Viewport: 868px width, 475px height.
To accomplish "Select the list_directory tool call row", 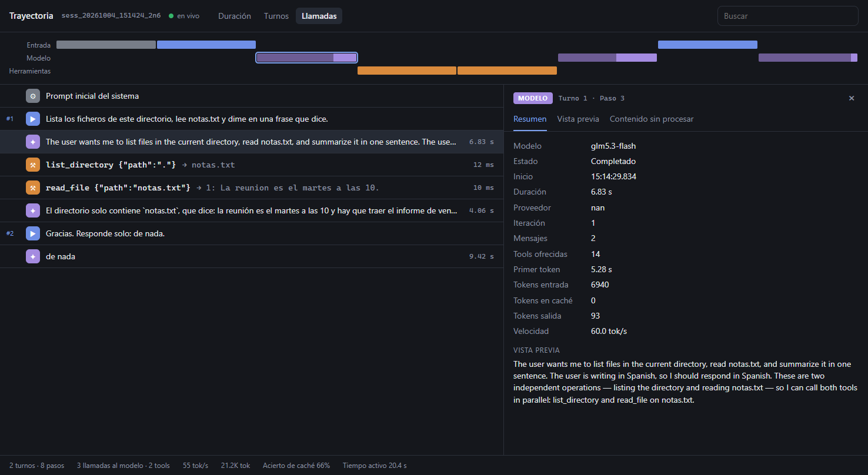I will click(252, 165).
